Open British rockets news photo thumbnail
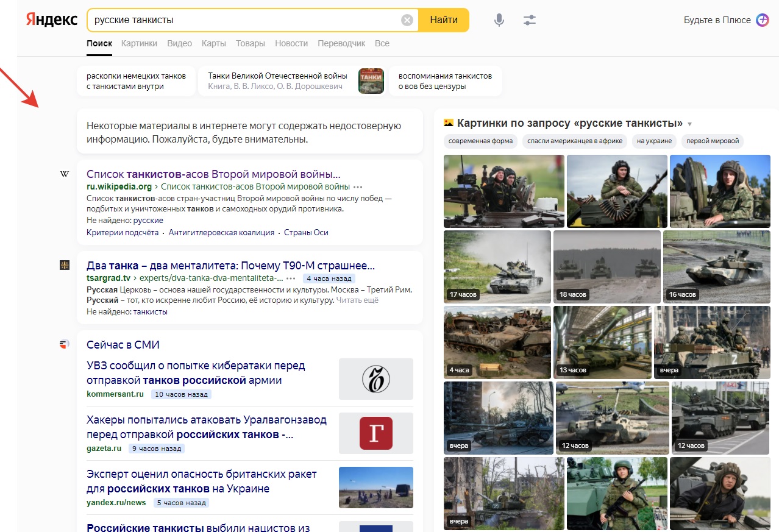Screen dimensions: 779x532 click(376, 487)
